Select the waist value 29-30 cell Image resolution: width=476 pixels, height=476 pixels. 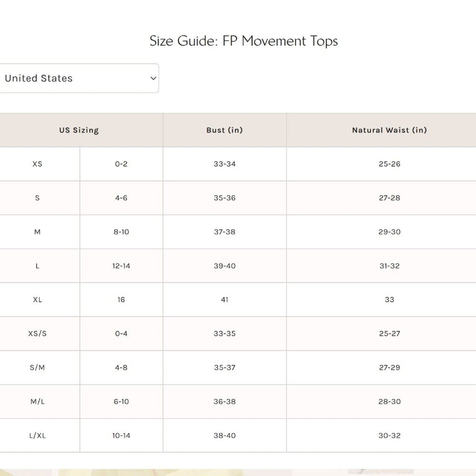(x=389, y=232)
